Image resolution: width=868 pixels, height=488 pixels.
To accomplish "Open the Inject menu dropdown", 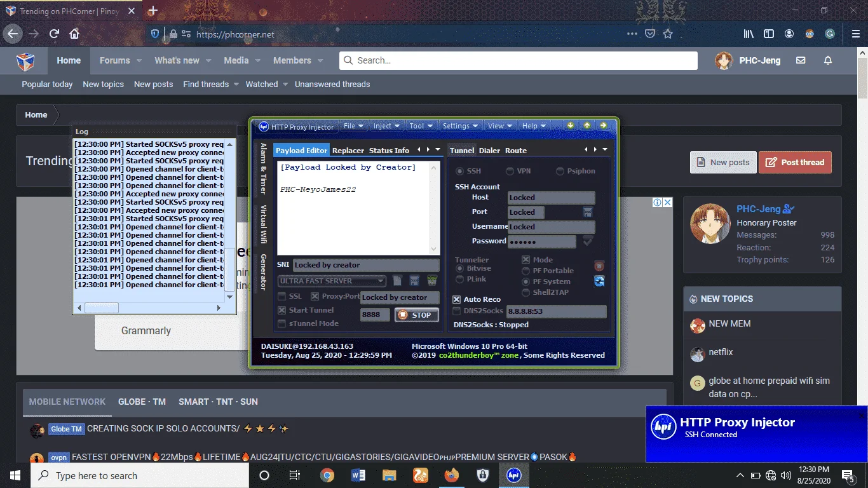I will pyautogui.click(x=386, y=126).
